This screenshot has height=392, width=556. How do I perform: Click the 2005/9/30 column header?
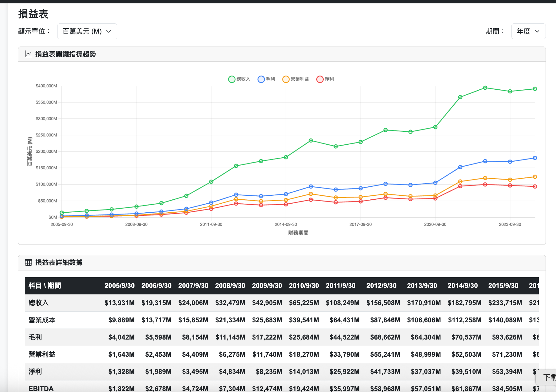tap(120, 286)
